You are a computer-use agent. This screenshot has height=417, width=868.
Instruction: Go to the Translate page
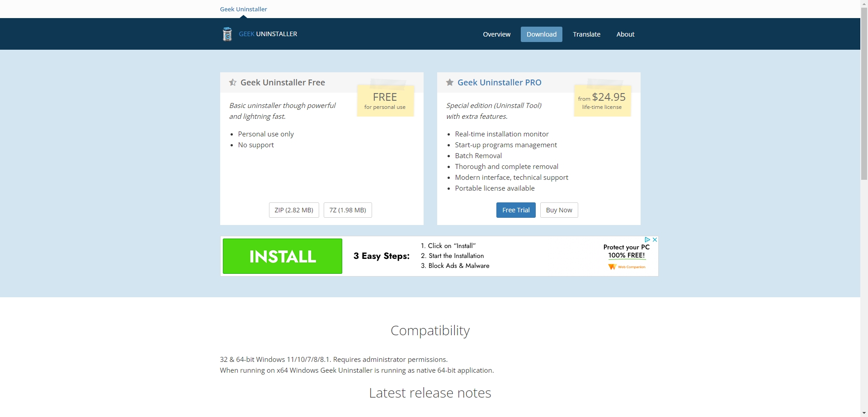(x=587, y=34)
